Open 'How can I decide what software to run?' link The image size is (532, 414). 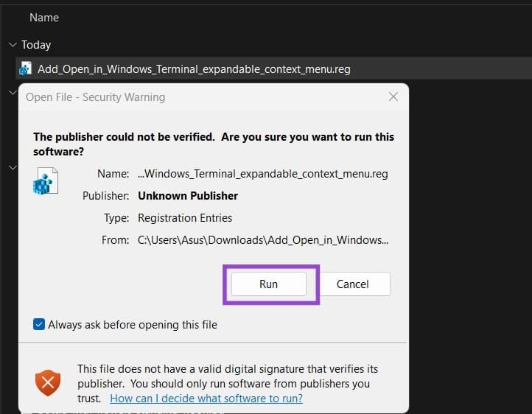click(206, 398)
